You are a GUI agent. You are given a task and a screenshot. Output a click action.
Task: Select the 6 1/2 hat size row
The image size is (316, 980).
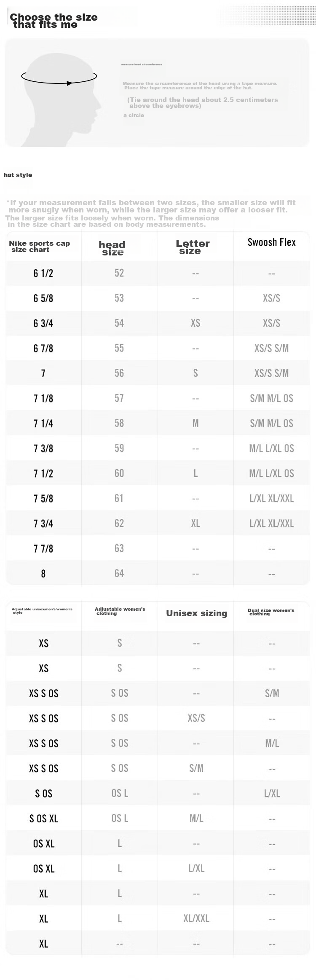tap(158, 273)
